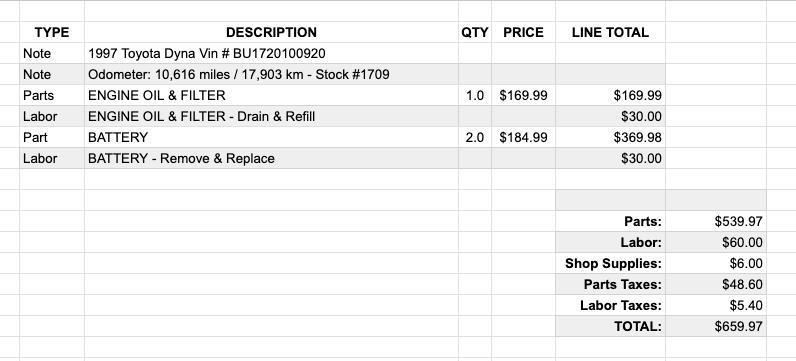The image size is (796, 361).
Task: Click the QTY header cell
Action: (475, 32)
